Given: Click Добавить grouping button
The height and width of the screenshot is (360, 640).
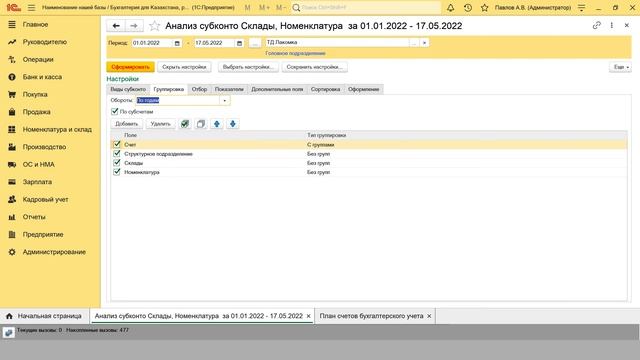Looking at the screenshot, I should (x=127, y=124).
